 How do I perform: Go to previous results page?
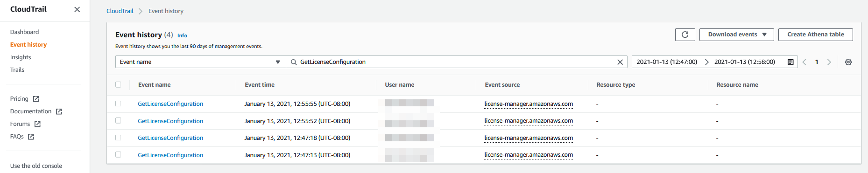click(804, 62)
